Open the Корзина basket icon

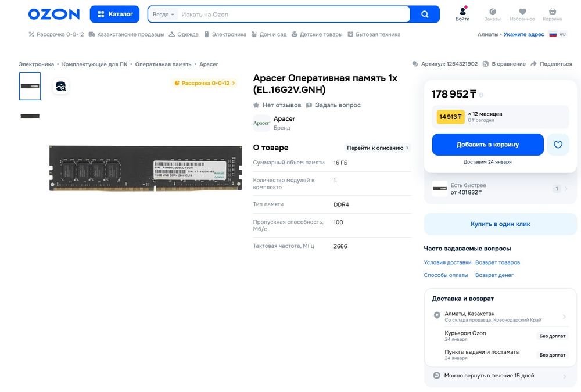tap(552, 15)
